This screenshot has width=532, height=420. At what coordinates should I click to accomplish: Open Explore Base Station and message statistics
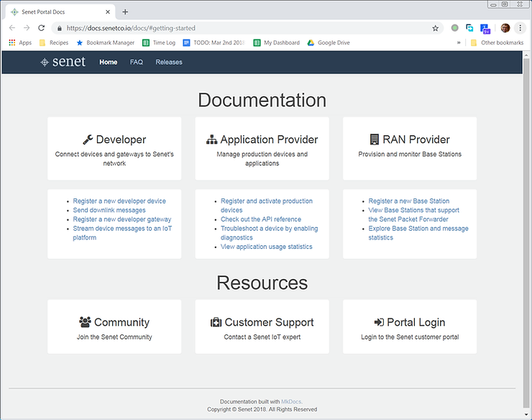coord(418,233)
